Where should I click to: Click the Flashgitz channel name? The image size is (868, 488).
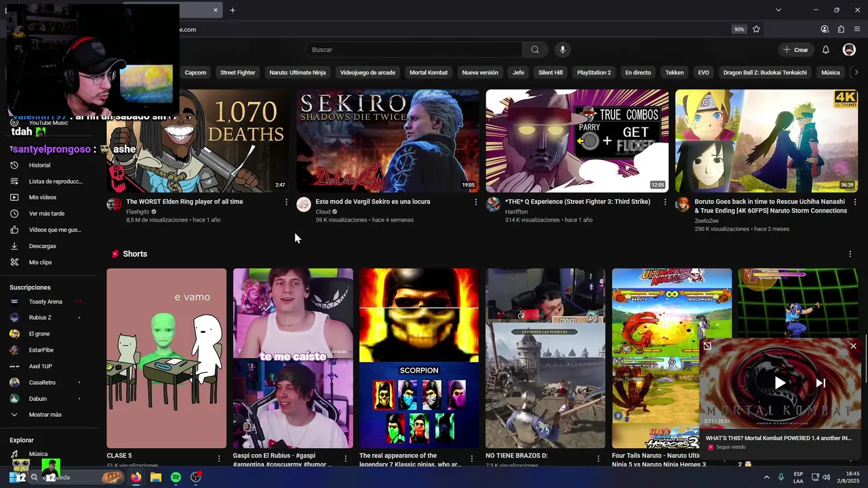(138, 211)
